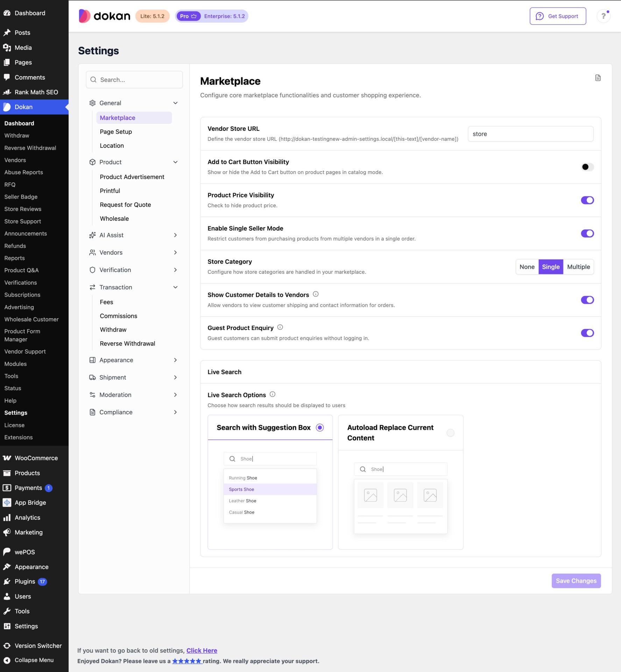
Task: Open the Dokan logo
Action: (x=104, y=16)
